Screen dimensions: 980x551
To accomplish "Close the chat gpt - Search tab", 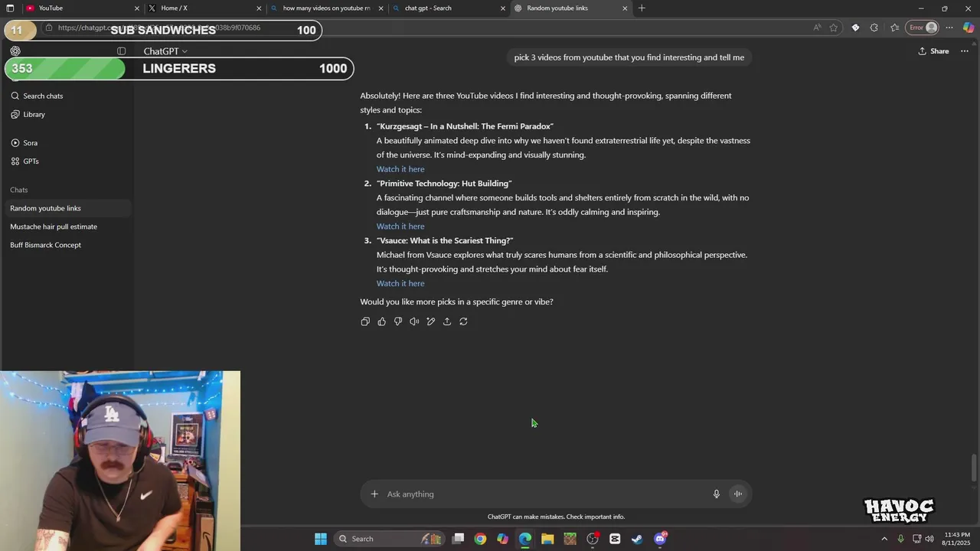I will [x=503, y=8].
